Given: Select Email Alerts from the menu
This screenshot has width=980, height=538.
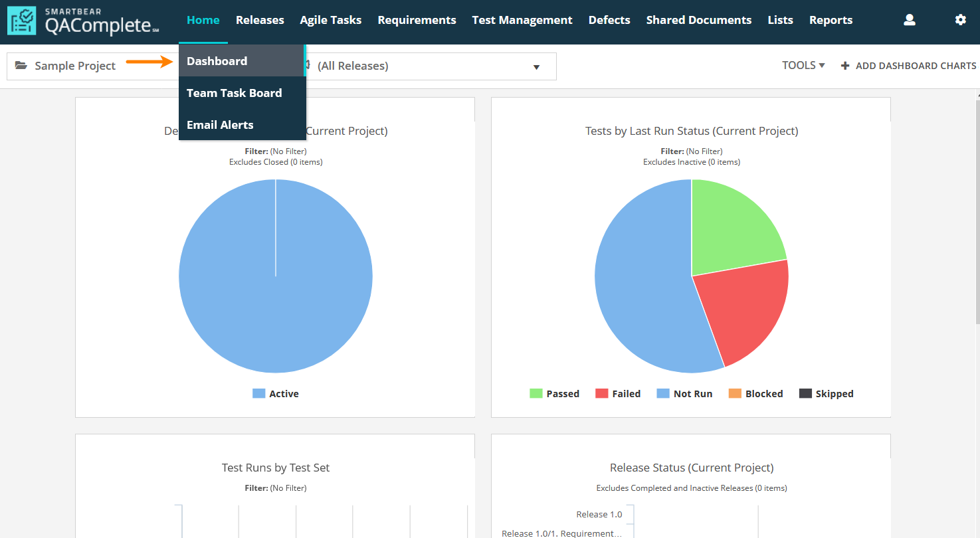Looking at the screenshot, I should coord(220,125).
